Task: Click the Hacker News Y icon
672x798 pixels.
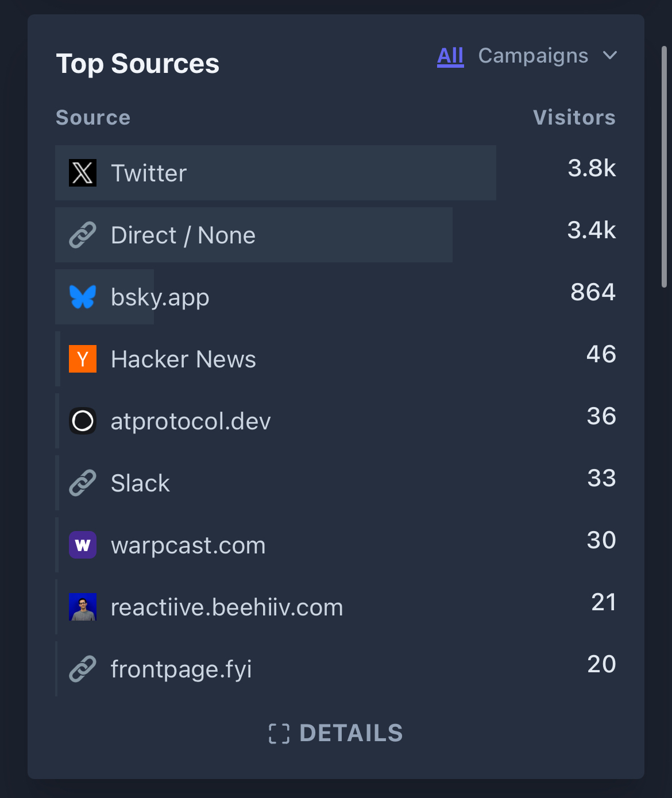Action: [83, 359]
